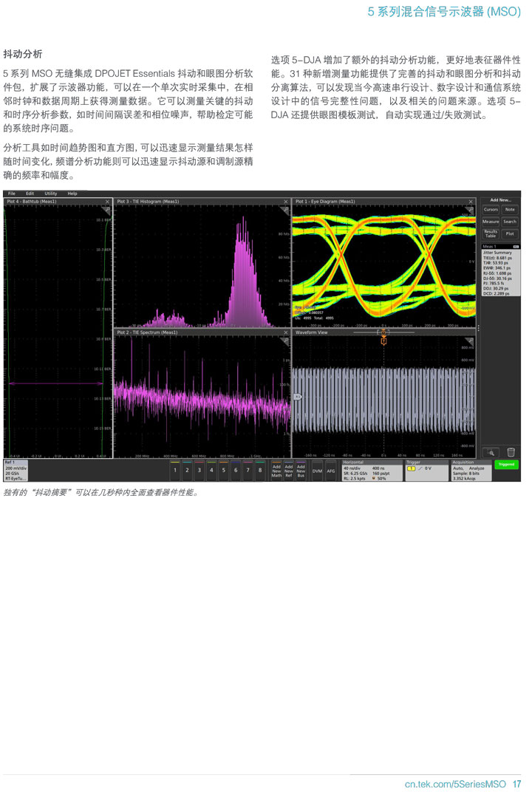Click TIE Spectrum plot corner tool icon
The image size is (532, 792).
(284, 341)
